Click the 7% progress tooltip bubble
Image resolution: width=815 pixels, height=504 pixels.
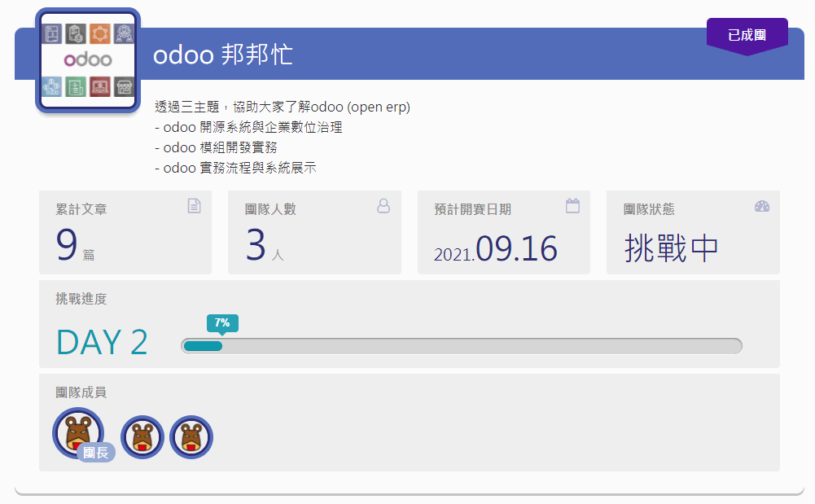221,323
